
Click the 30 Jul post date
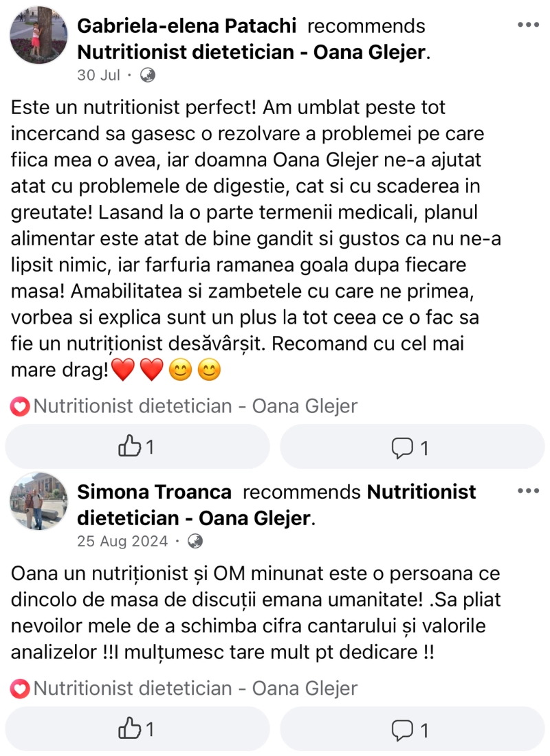(99, 76)
